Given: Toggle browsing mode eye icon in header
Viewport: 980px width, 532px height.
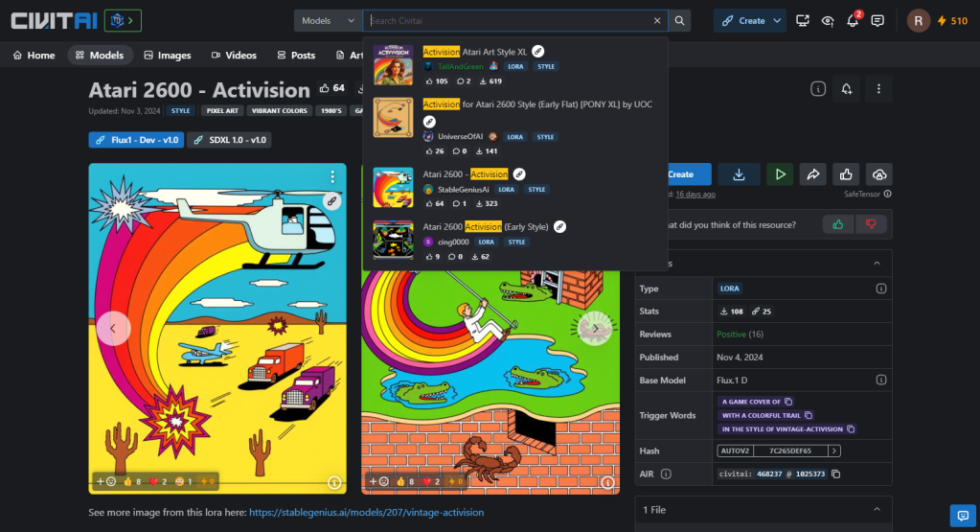Looking at the screenshot, I should coord(828,20).
